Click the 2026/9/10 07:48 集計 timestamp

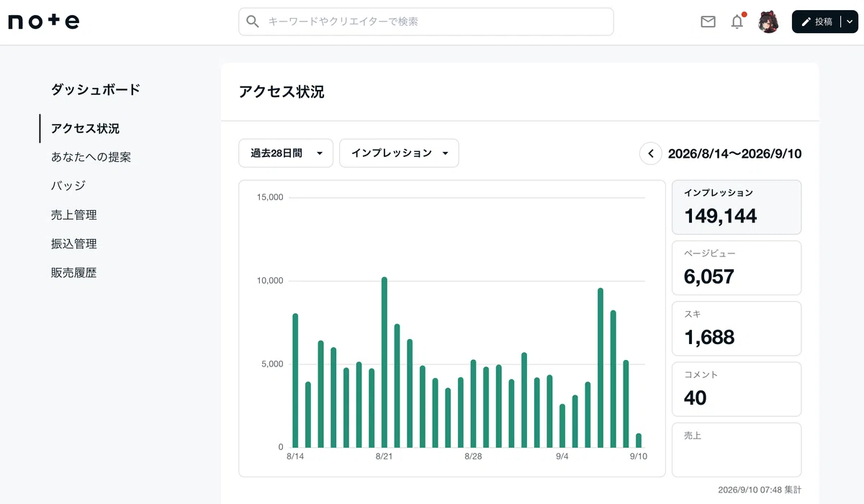pyautogui.click(x=760, y=489)
